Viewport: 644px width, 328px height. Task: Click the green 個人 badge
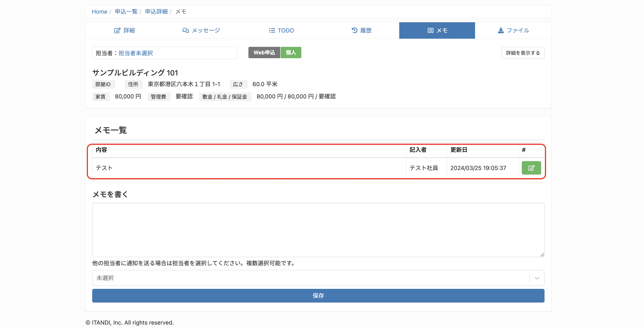pos(291,52)
